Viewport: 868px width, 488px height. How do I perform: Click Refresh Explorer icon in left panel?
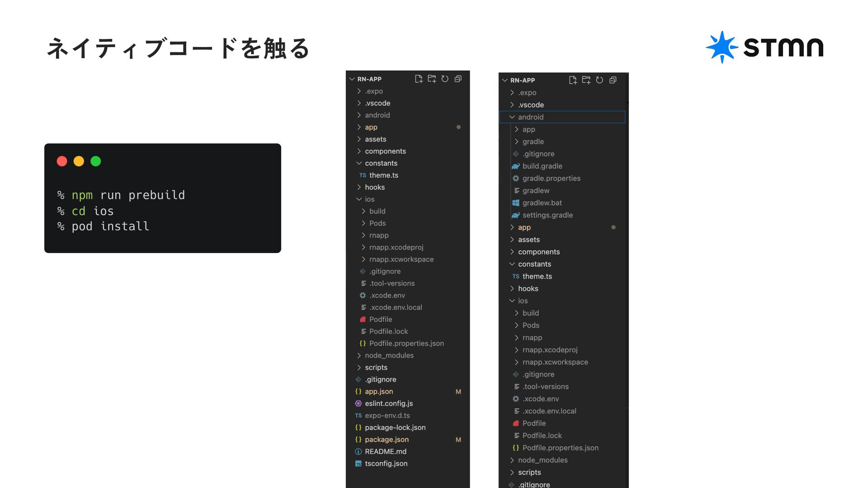pos(445,79)
